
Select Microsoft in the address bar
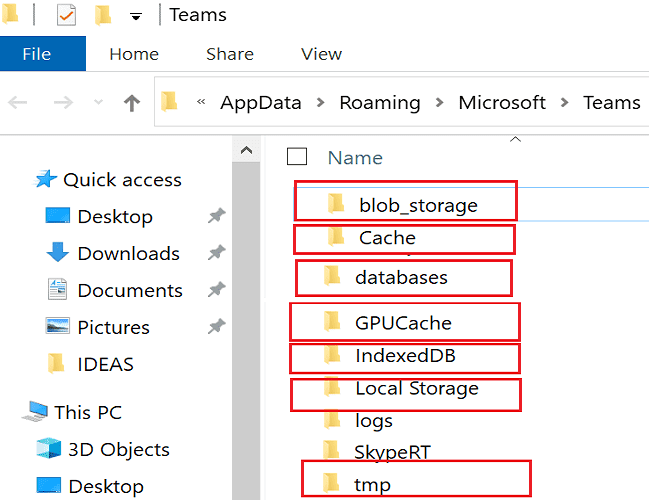point(502,103)
